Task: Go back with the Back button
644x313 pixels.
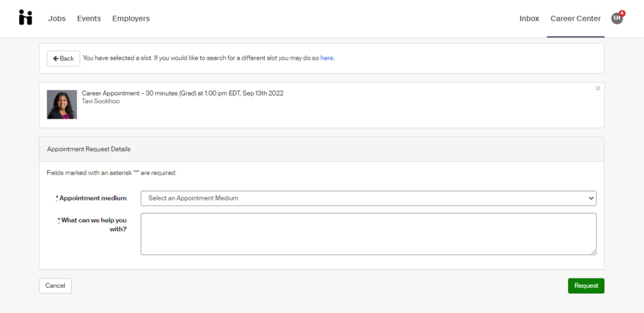Action: (x=64, y=58)
